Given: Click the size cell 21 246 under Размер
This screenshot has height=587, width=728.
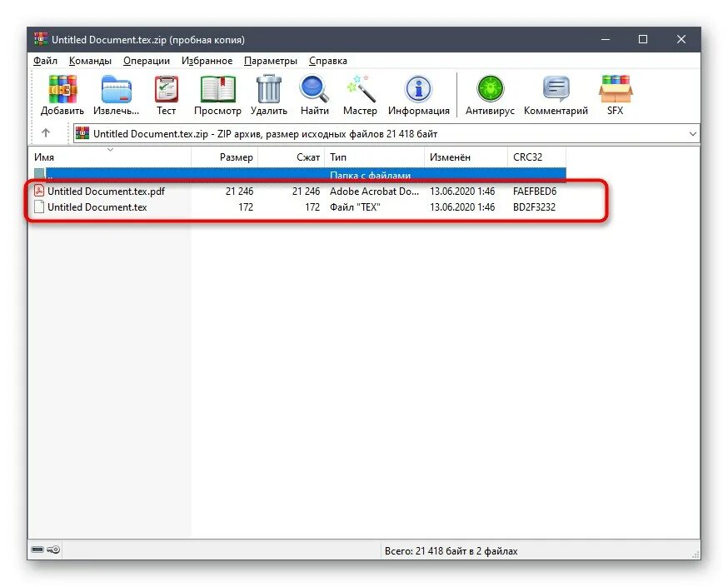Looking at the screenshot, I should (x=240, y=192).
